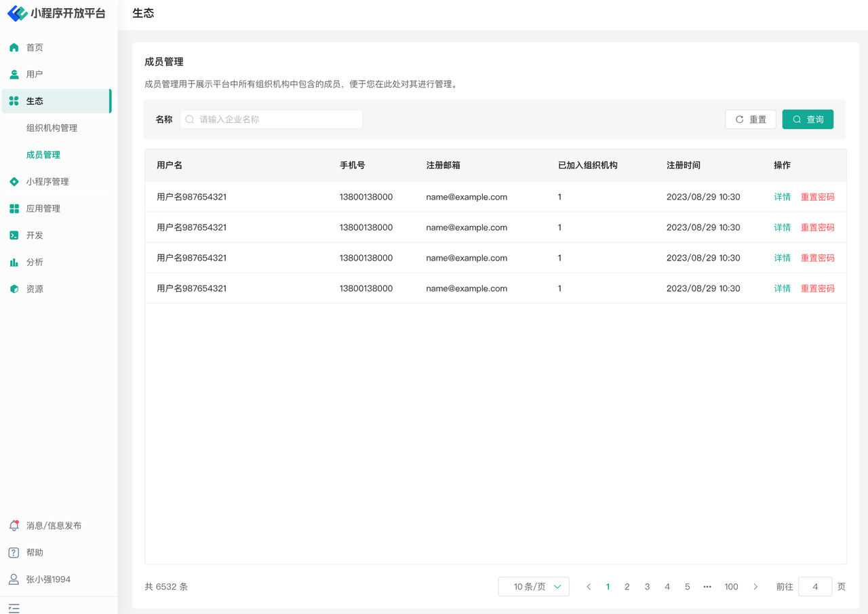The width and height of the screenshot is (868, 614).
Task: Go to previous page with left chevron
Action: pos(589,587)
